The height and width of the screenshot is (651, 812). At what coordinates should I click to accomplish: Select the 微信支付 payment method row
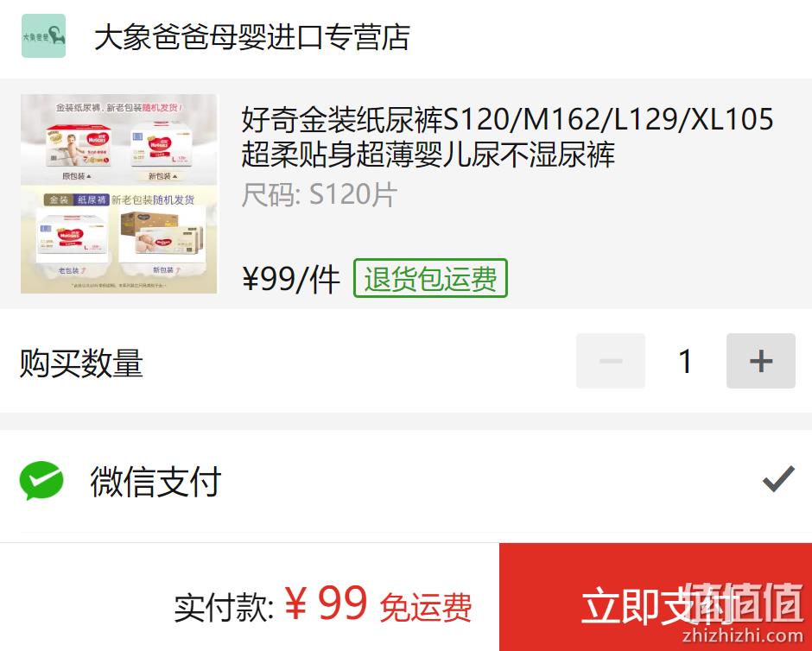(x=406, y=481)
